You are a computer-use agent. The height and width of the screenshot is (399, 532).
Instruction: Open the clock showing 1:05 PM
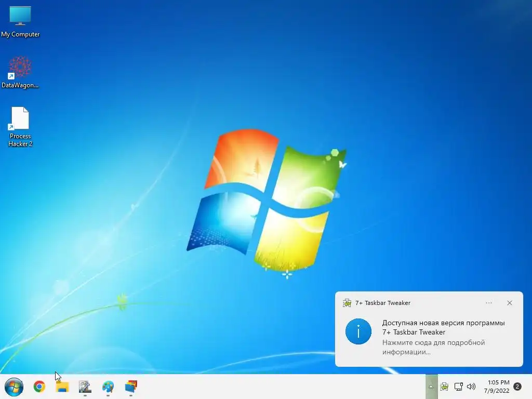[497, 387]
